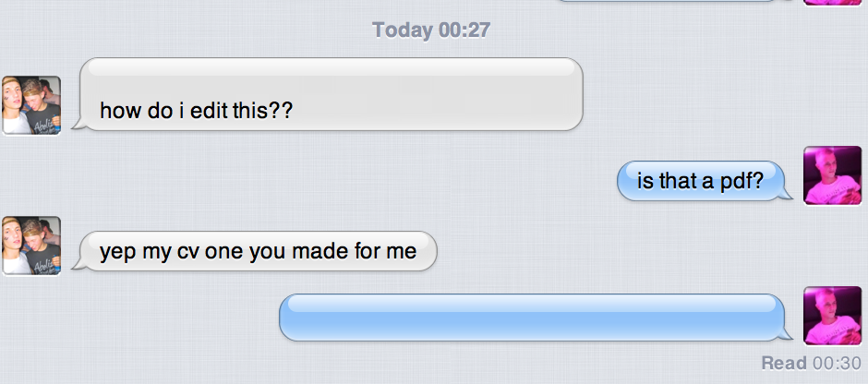The height and width of the screenshot is (384, 868).
Task: Select the "is that a pdf?" blue bubble
Action: (705, 181)
